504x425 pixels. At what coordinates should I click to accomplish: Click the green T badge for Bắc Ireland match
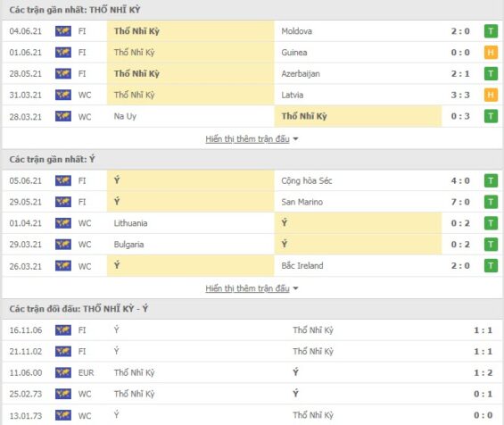tap(491, 266)
